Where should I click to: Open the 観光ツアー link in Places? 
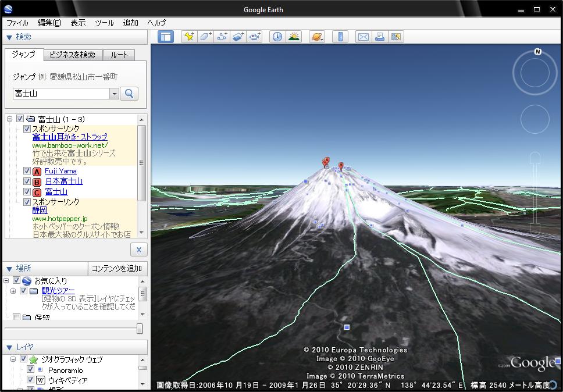pos(58,290)
